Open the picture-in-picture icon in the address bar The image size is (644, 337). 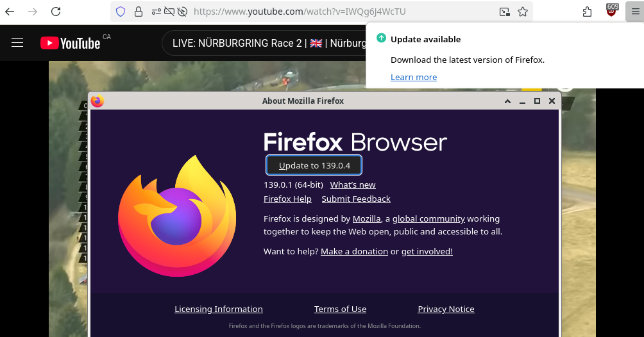click(x=504, y=12)
